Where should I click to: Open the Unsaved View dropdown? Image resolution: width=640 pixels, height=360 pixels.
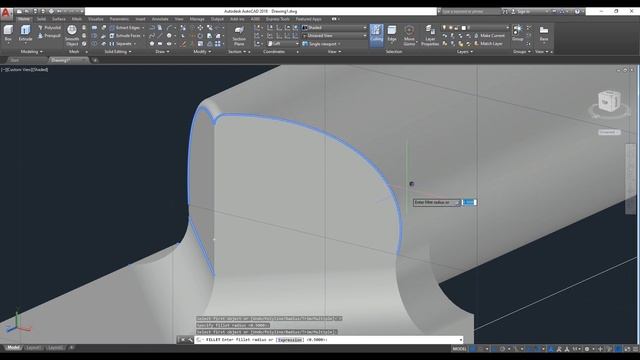point(334,36)
